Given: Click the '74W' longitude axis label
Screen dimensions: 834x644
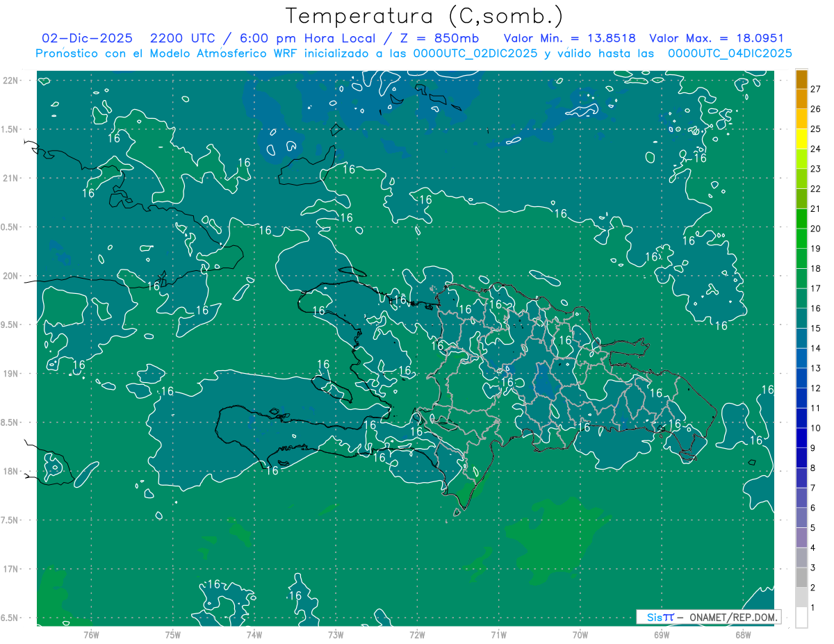Looking at the screenshot, I should [x=254, y=634].
